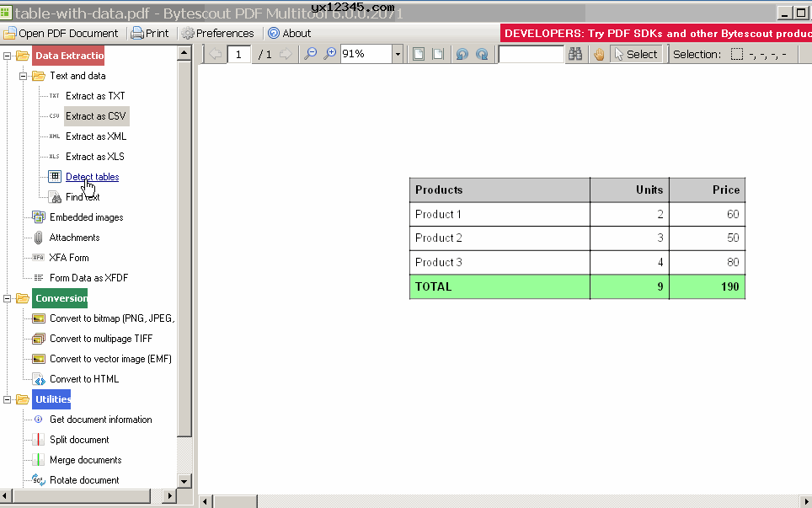Open the zoom percentage dropdown
The image size is (812, 508).
(x=397, y=54)
